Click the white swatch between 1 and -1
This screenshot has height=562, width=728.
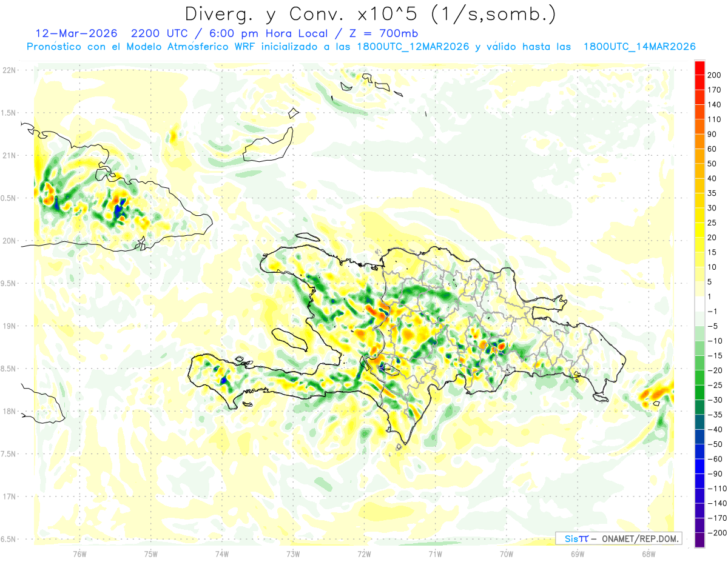click(699, 304)
